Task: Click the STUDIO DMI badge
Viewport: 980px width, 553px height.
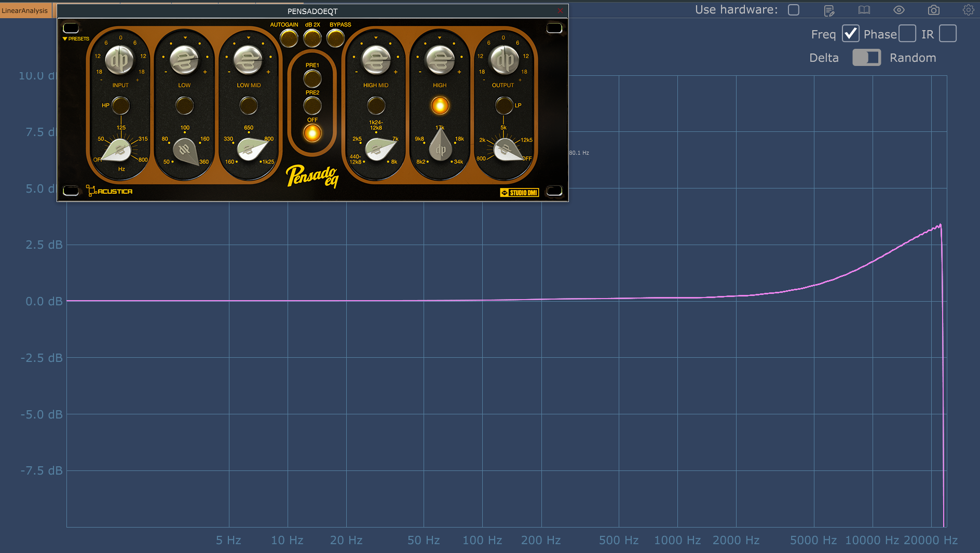Action: point(519,193)
